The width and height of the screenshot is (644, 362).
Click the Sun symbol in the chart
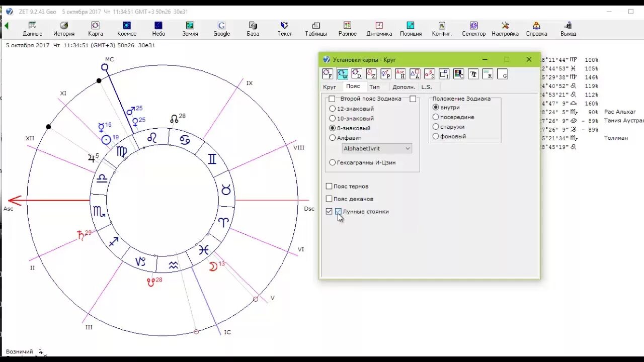106,140
